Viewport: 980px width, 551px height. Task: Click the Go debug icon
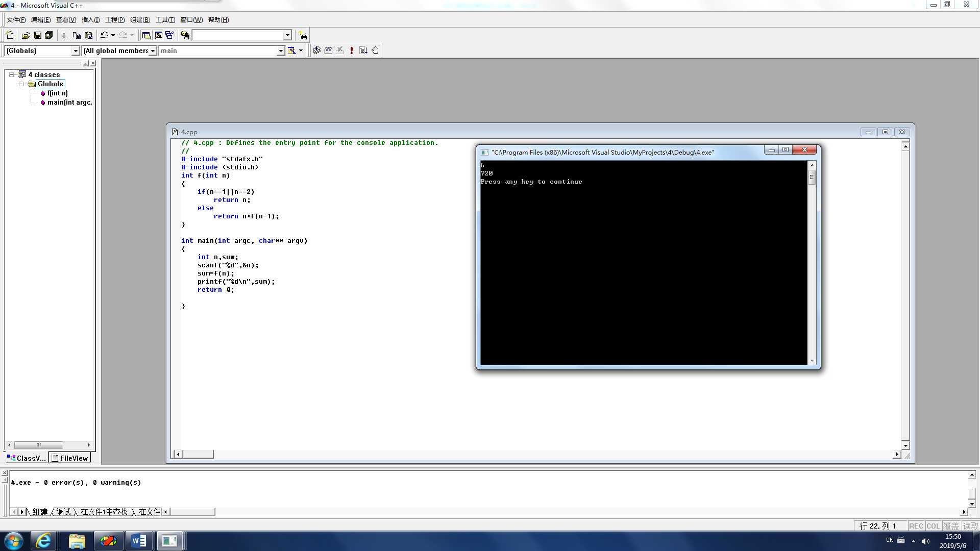coord(363,51)
